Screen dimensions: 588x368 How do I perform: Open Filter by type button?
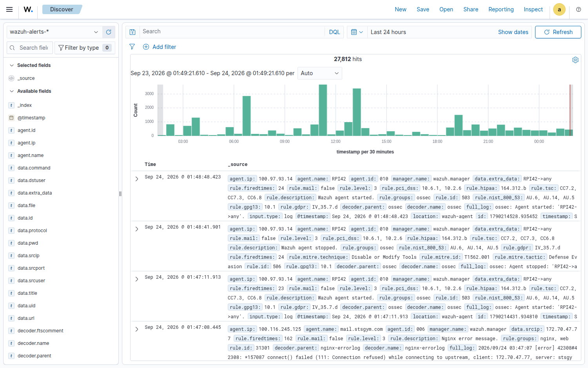[x=85, y=48]
